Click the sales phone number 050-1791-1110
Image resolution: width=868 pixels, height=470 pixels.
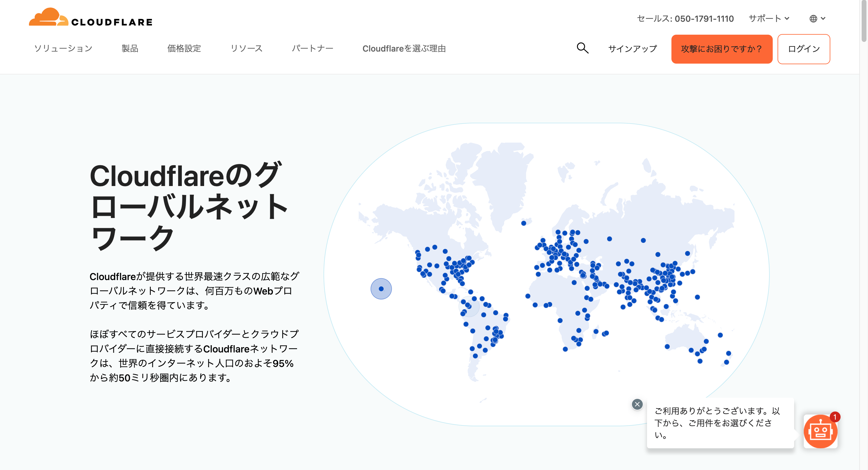pyautogui.click(x=704, y=18)
